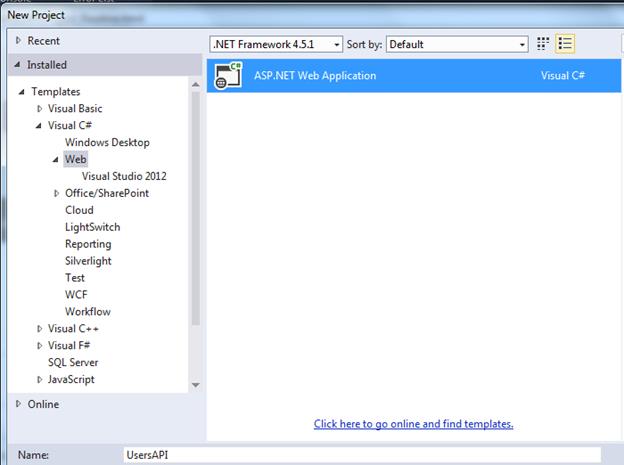
Task: Select the Reporting template category
Action: [x=88, y=244]
